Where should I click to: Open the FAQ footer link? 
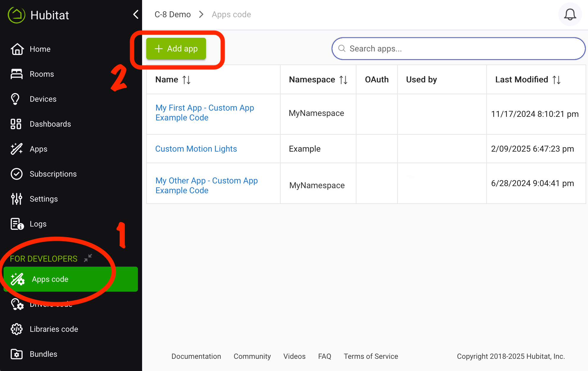(x=325, y=356)
